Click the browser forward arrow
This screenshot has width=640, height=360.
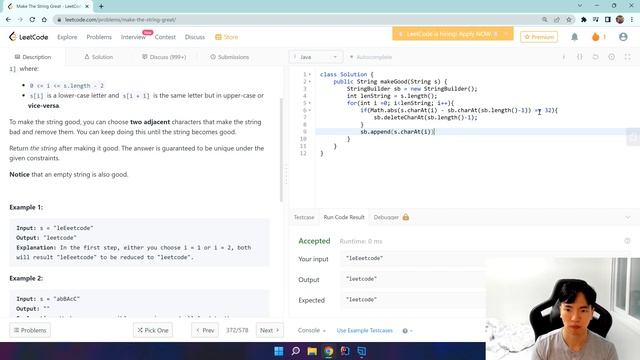20,19
